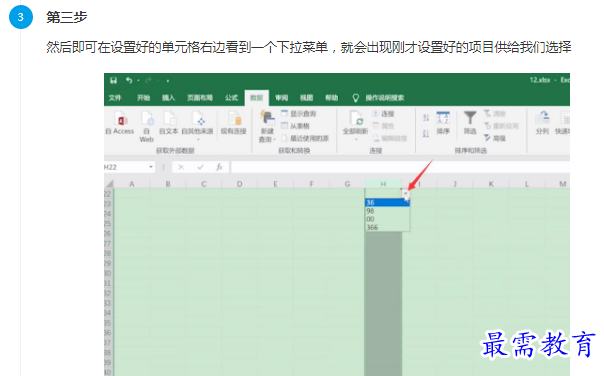Click the cell H22 dropdown arrow
Viewport: 604px width, 376px height.
coord(406,193)
